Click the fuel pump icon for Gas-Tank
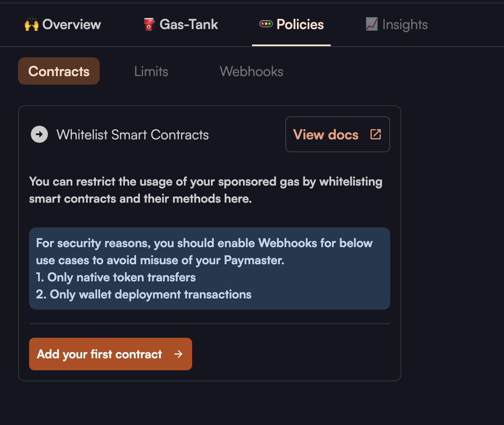504x425 pixels. [x=149, y=24]
